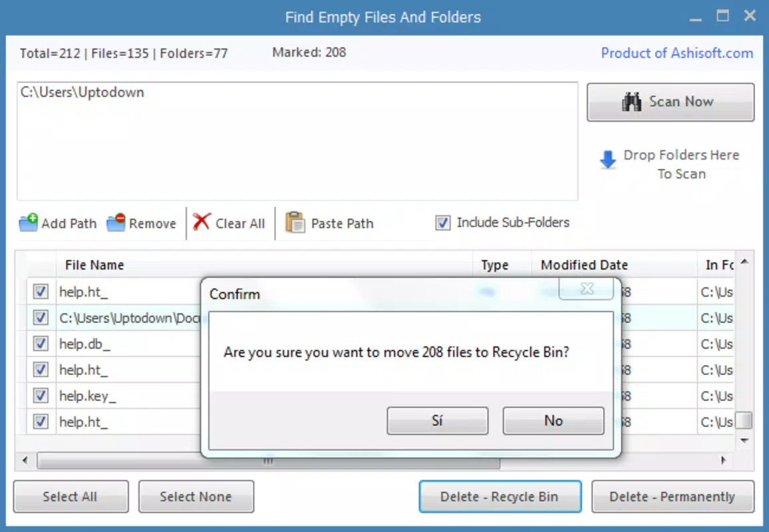Open the Product of Ashisoft.com link

coord(677,53)
